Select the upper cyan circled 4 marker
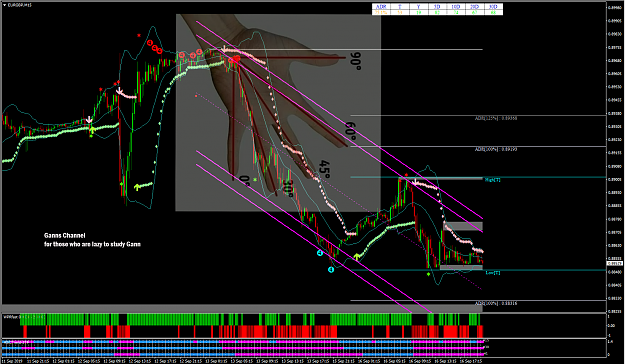This screenshot has width=625, height=364. [320, 253]
